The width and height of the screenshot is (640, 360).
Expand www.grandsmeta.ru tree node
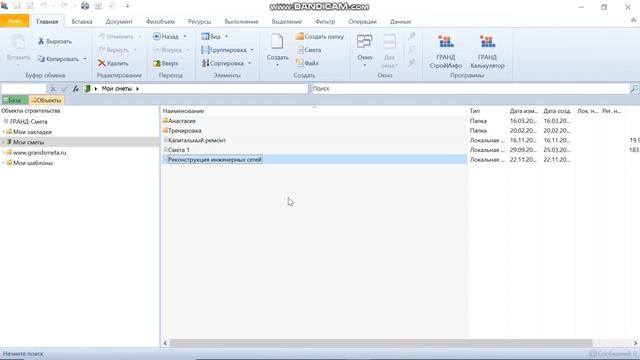4,152
